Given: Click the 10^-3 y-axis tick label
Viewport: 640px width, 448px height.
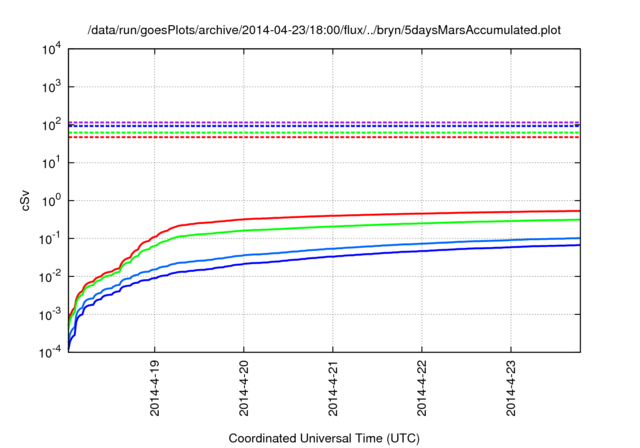Looking at the screenshot, I should coord(50,315).
